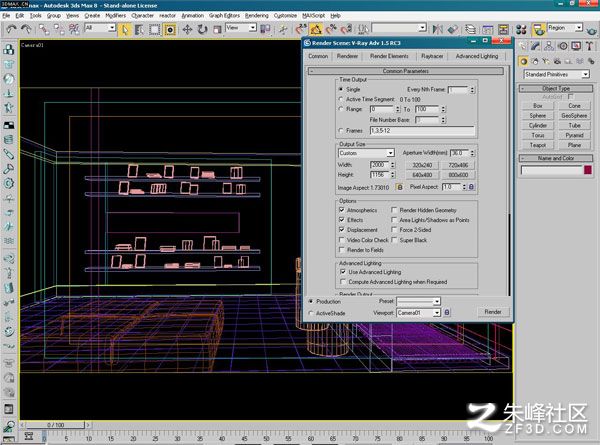
Task: Activate the Select Object arrow tool
Action: pos(124,29)
